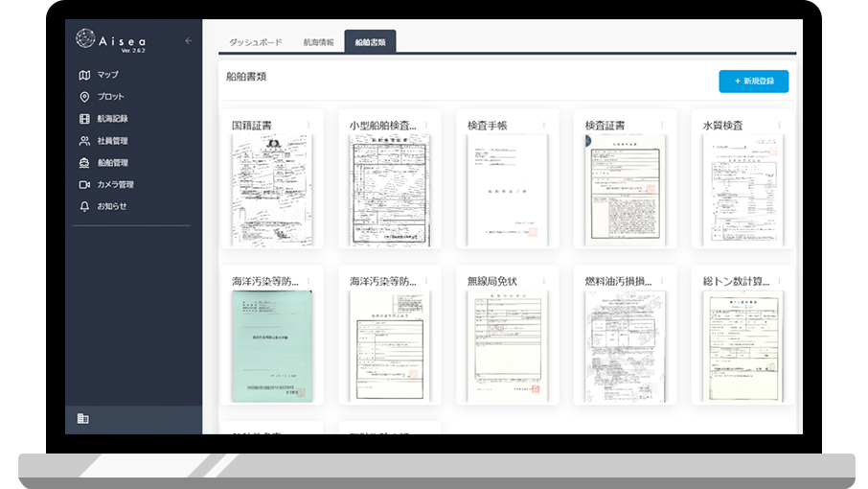868x489 pixels.
Task: Go to 船舶管理 in sidebar
Action: [112, 163]
